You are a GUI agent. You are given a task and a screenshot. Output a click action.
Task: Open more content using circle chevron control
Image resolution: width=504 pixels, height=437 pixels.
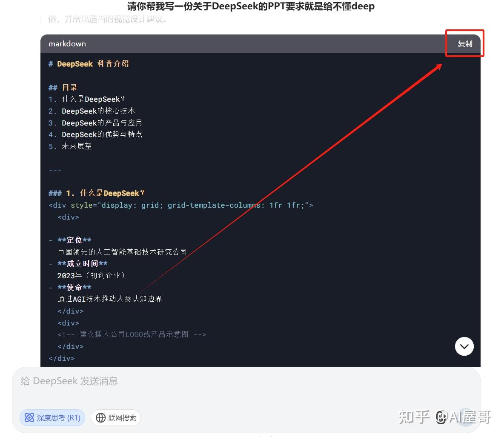tap(464, 346)
